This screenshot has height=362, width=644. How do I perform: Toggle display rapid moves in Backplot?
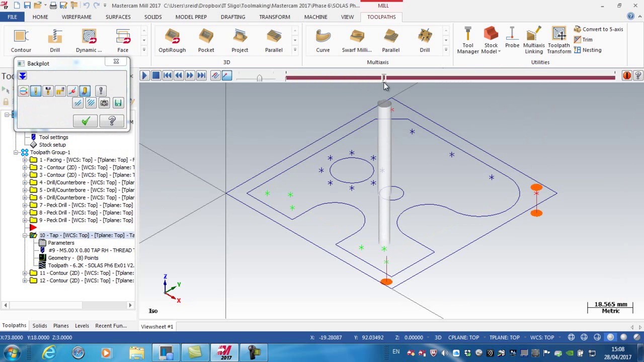[x=60, y=91]
